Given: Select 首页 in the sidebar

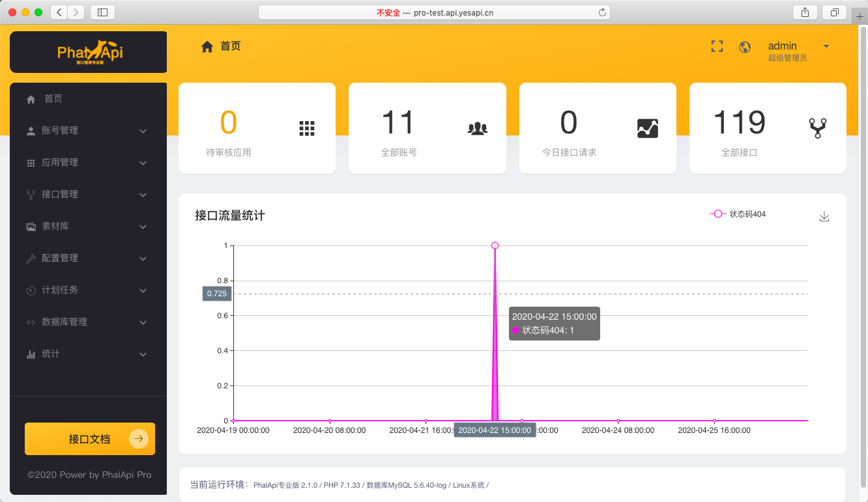Looking at the screenshot, I should point(53,99).
